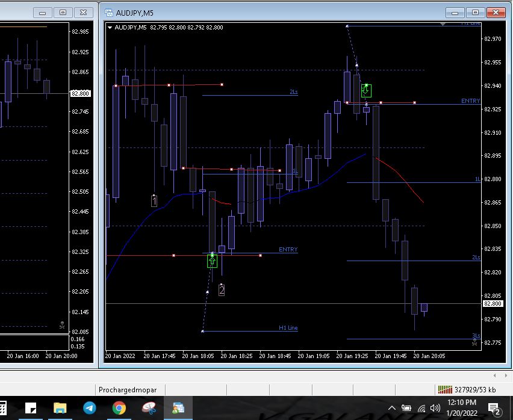Maximize the AUDJPY,M5 chart window
Viewport: 513px width, 420px height.
point(475,13)
